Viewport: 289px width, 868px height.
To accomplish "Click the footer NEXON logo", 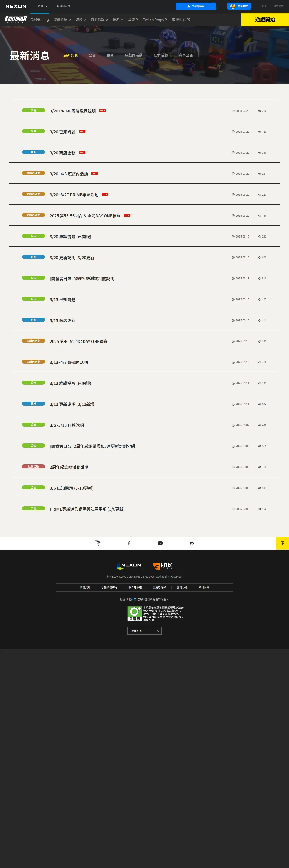I will coord(129,566).
